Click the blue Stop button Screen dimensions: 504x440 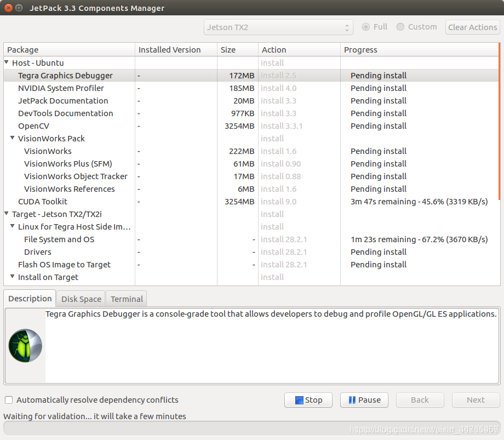pos(308,400)
